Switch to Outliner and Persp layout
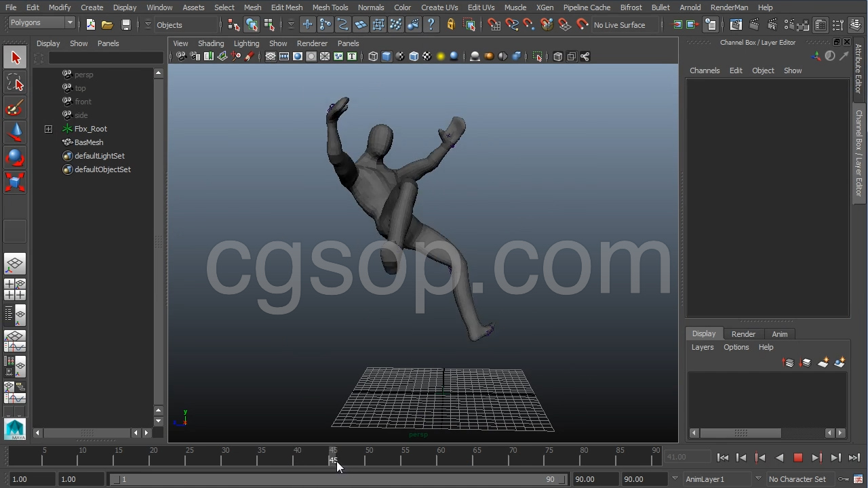The height and width of the screenshot is (488, 868). click(15, 314)
